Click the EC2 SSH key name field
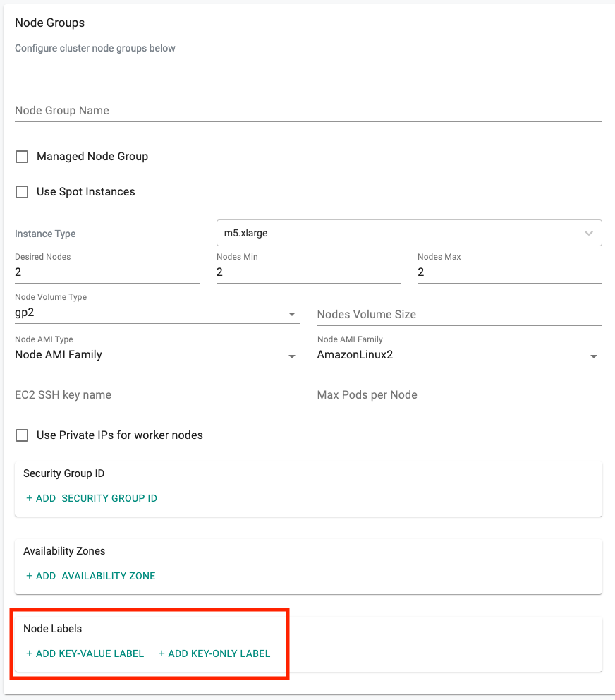This screenshot has width=615, height=700. coord(157,395)
